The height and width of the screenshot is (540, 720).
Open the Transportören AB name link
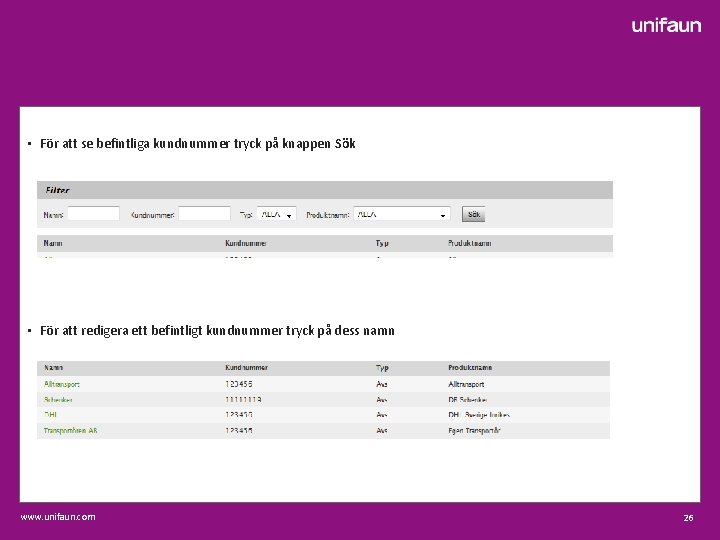[70, 431]
